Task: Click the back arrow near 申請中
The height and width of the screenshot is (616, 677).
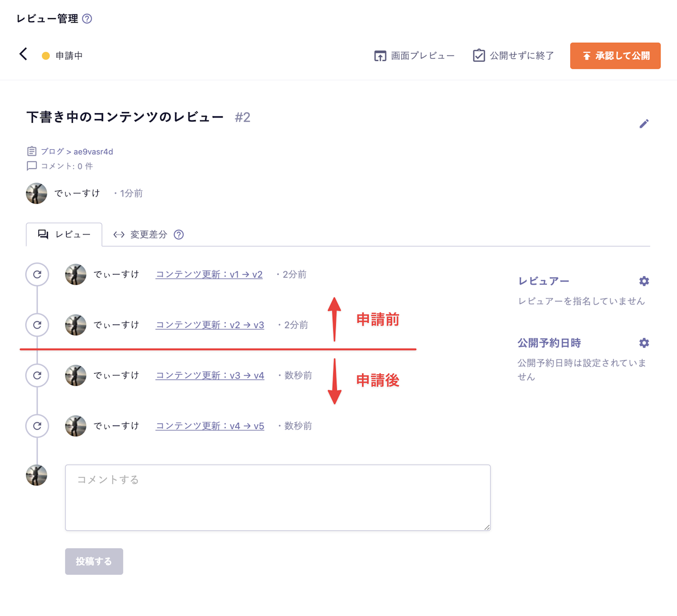Action: [x=23, y=54]
